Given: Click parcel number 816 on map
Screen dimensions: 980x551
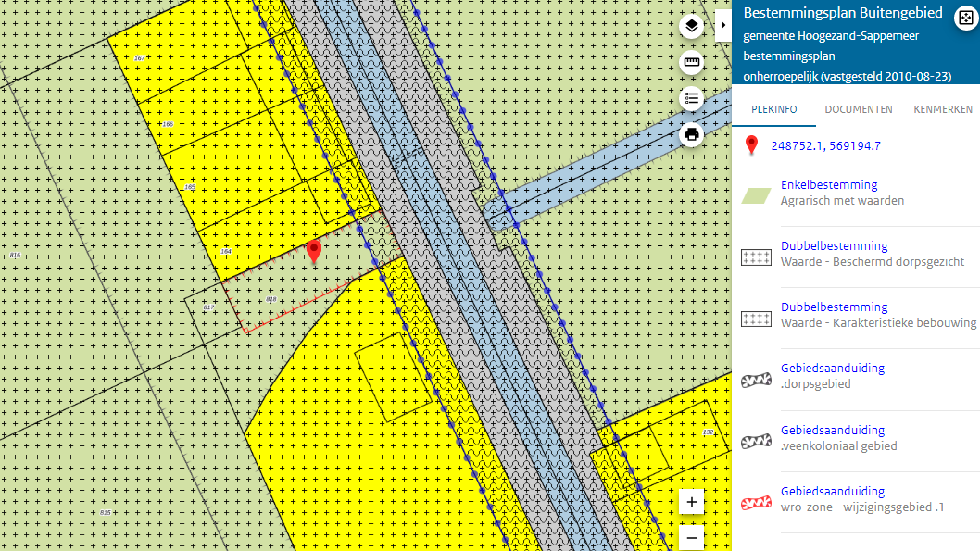Looking at the screenshot, I should click(15, 256).
